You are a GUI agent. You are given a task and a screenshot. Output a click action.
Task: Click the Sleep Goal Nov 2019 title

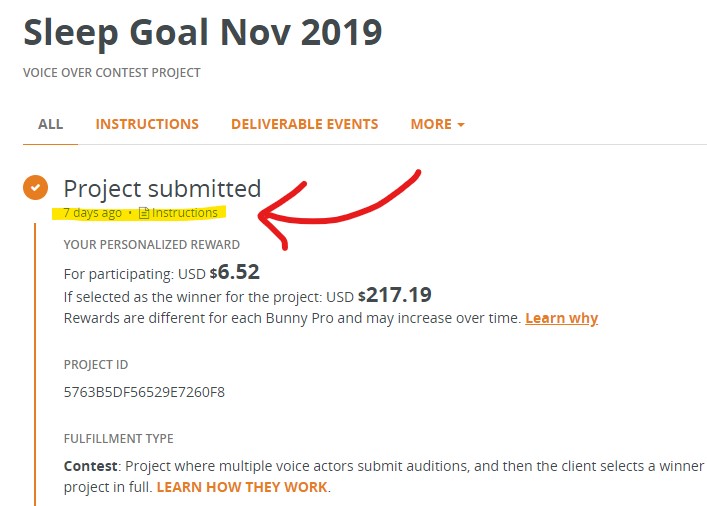[x=202, y=32]
